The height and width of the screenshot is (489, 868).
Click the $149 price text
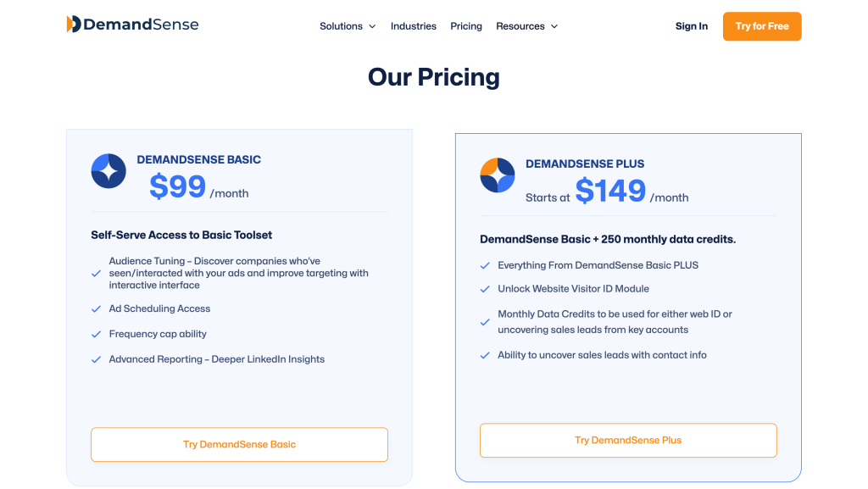coord(611,192)
